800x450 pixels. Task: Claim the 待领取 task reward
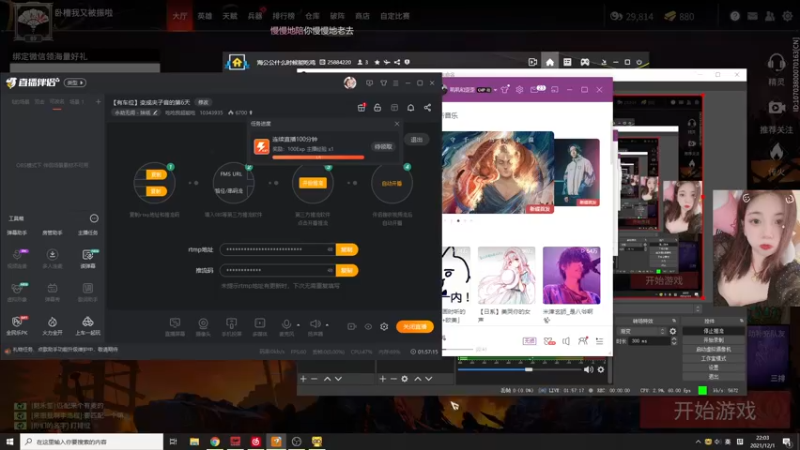383,147
